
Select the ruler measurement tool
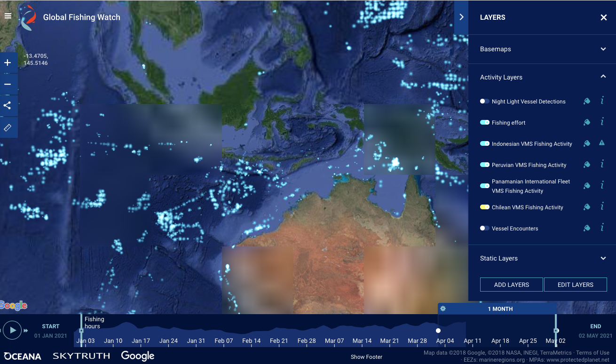(x=8, y=127)
